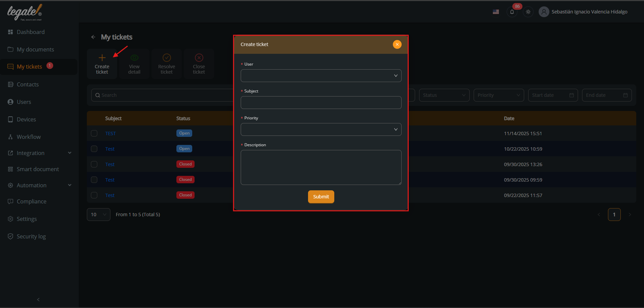The height and width of the screenshot is (308, 644).
Task: Go to Security log in sidebar
Action: point(31,236)
